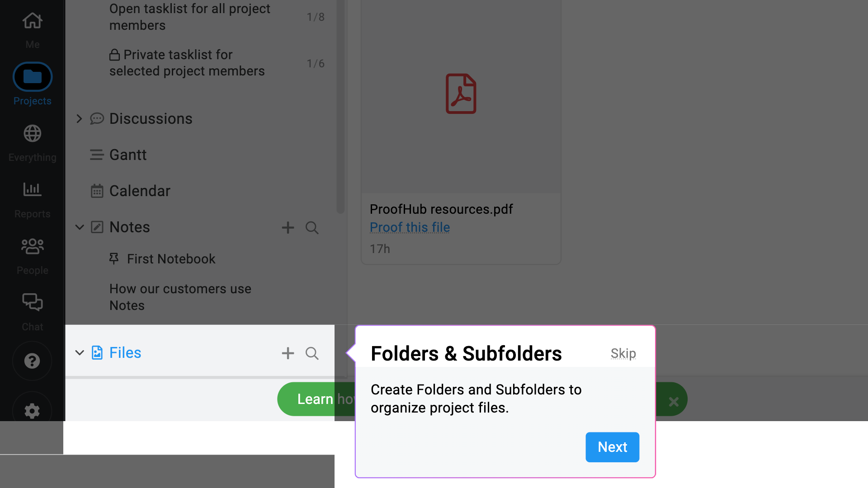Screen dimensions: 868x488
Task: Click the Files search magnifier icon
Action: coord(311,353)
